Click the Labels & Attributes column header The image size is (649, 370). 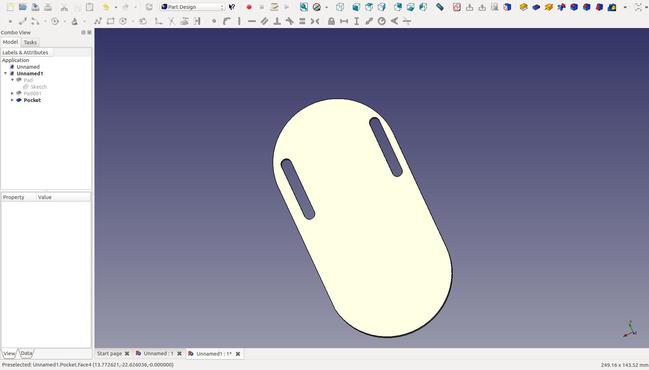(x=26, y=53)
